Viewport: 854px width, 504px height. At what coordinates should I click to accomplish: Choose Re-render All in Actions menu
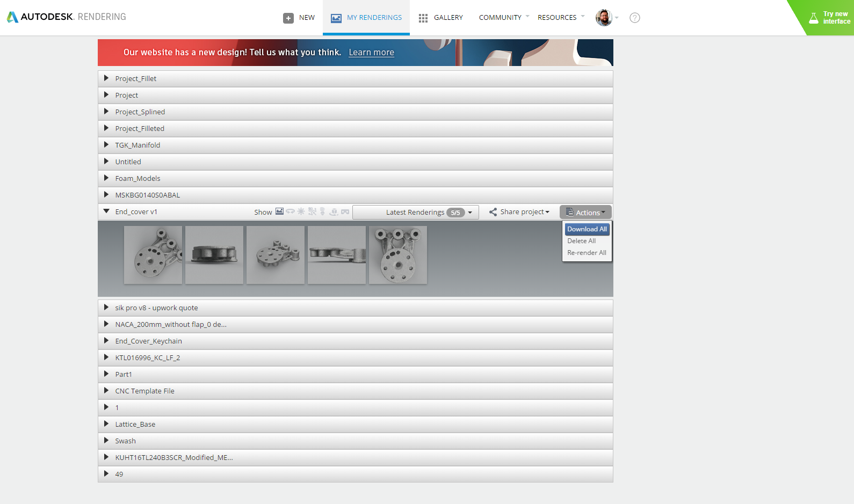pos(587,253)
